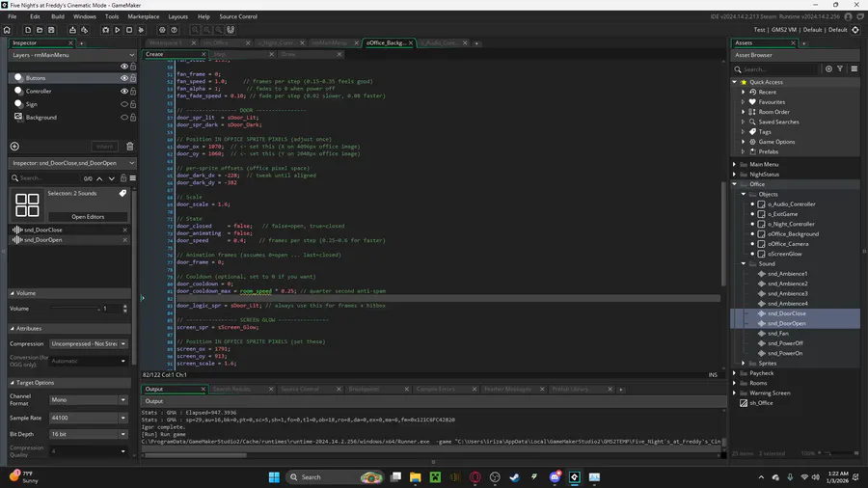
Task: Open the Layouts menu
Action: pyautogui.click(x=177, y=16)
